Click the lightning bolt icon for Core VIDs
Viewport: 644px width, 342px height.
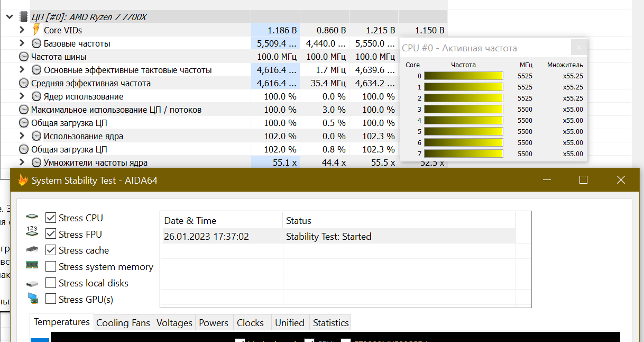(x=36, y=30)
